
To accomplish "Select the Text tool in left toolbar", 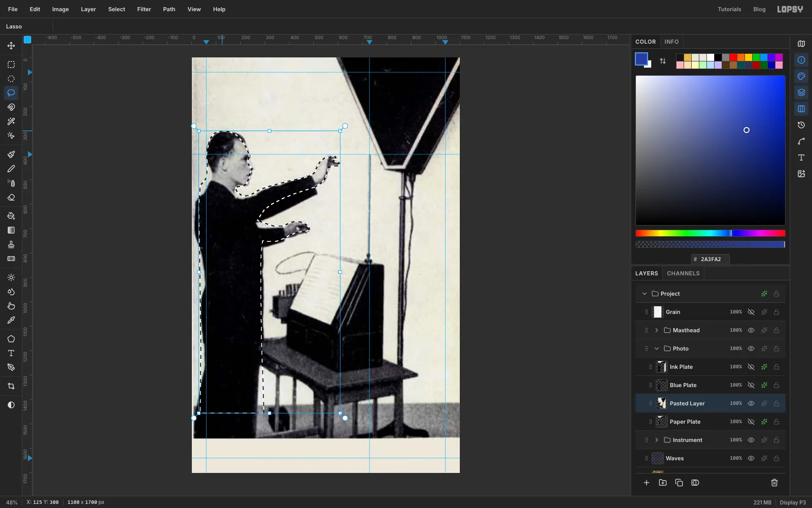I will (x=11, y=353).
